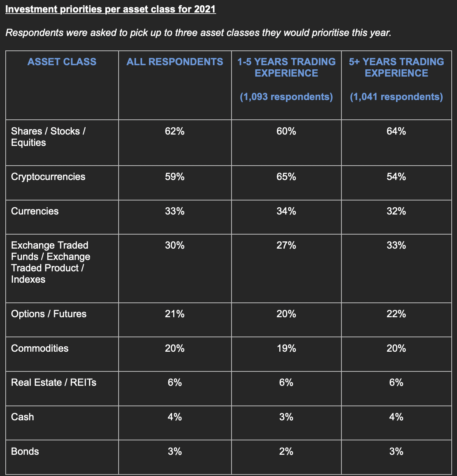
Task: Click the 'Commodities' row label
Action: 40,348
